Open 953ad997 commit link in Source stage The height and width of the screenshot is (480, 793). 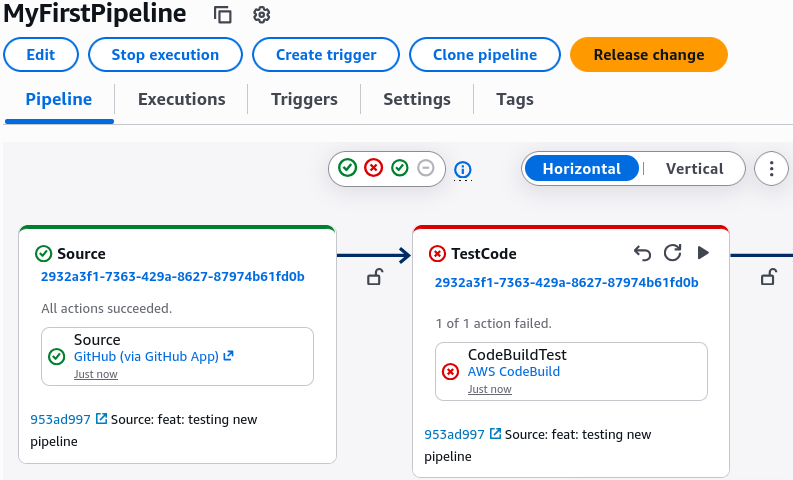click(x=60, y=419)
